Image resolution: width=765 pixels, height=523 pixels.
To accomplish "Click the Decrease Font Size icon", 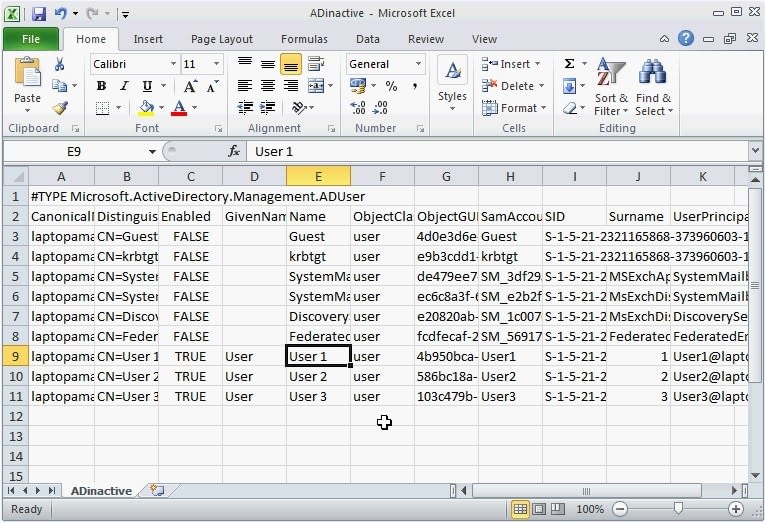I will (213, 86).
